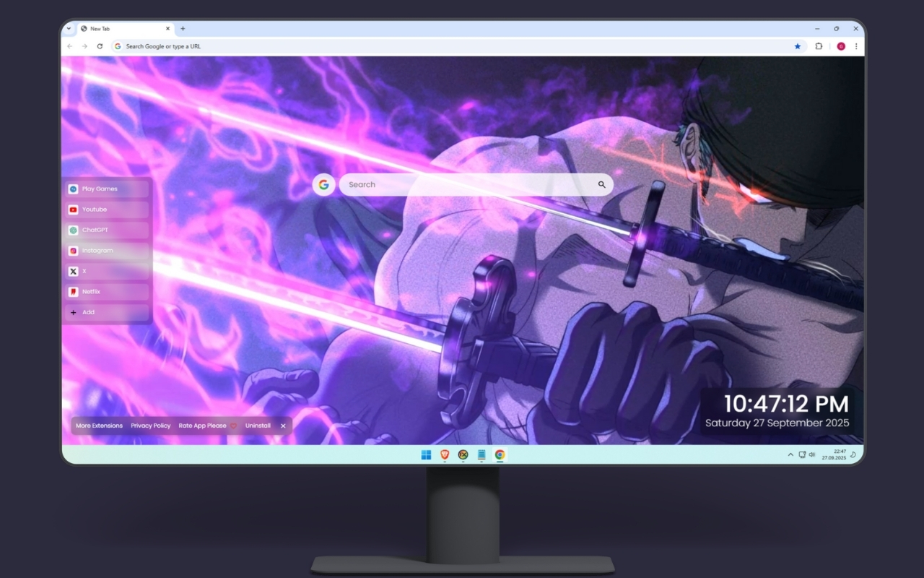
Task: Expand the tab search dropdown arrow
Action: point(69,29)
